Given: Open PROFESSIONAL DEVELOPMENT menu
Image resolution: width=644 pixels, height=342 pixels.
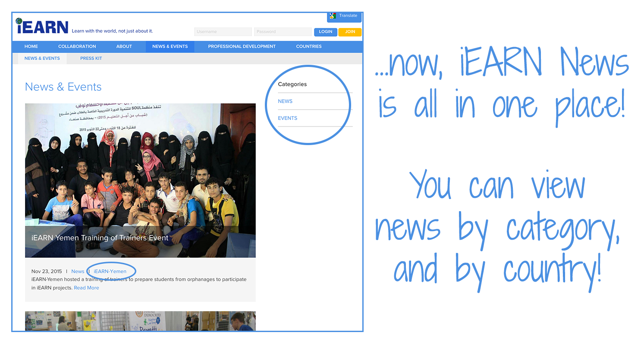Looking at the screenshot, I should (242, 47).
